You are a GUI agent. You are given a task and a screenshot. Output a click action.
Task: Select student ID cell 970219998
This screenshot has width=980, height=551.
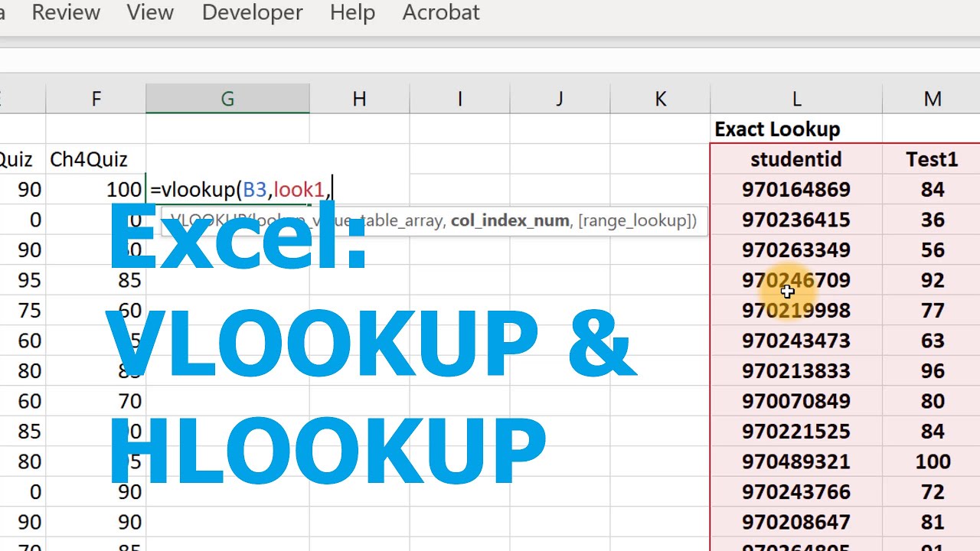(796, 310)
